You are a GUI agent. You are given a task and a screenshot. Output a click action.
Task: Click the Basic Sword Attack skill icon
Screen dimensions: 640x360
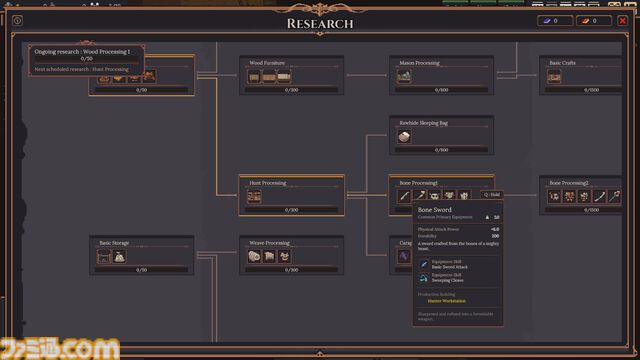424,264
